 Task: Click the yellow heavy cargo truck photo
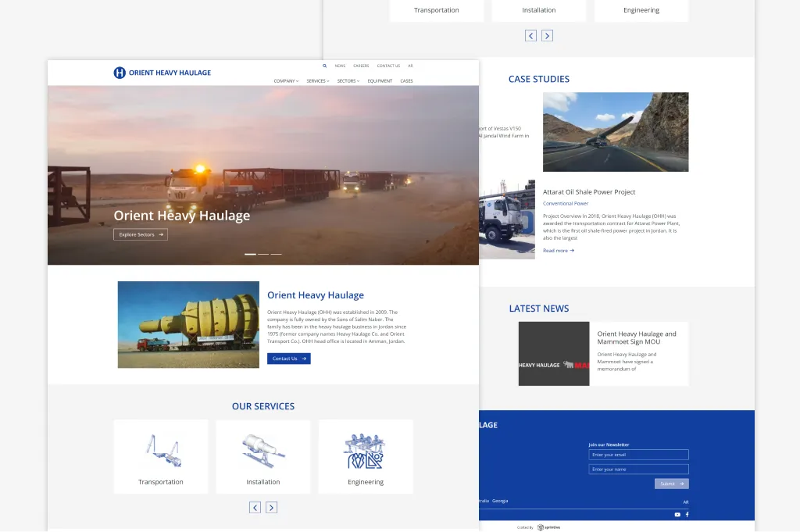188,324
